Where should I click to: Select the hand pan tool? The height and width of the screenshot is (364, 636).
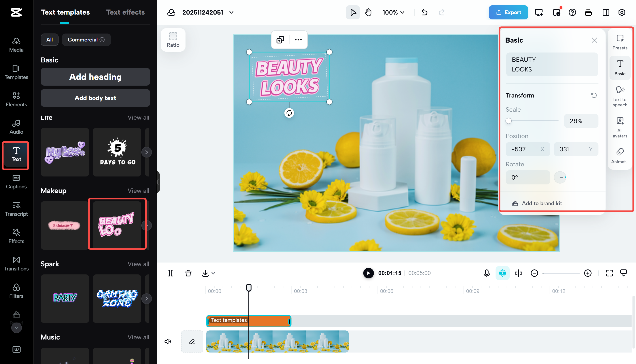point(368,12)
